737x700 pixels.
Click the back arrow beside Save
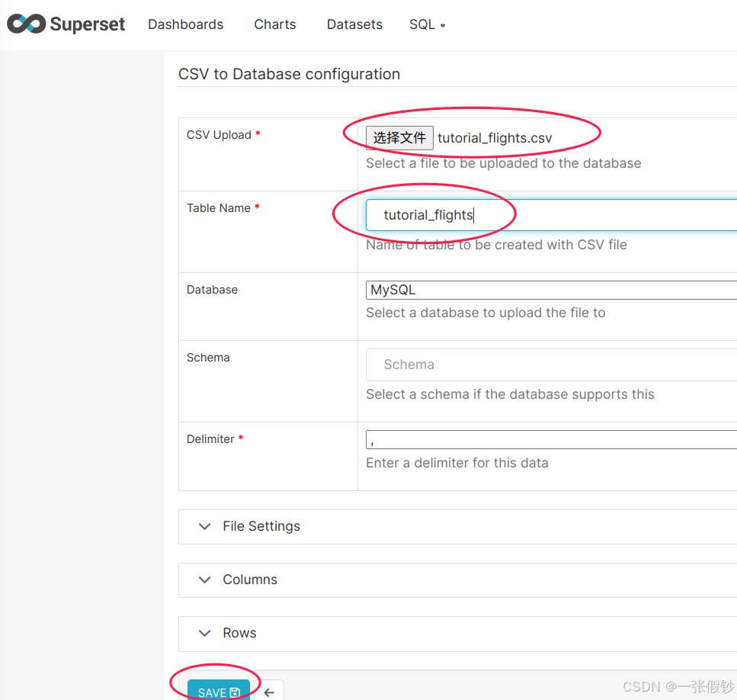(268, 692)
